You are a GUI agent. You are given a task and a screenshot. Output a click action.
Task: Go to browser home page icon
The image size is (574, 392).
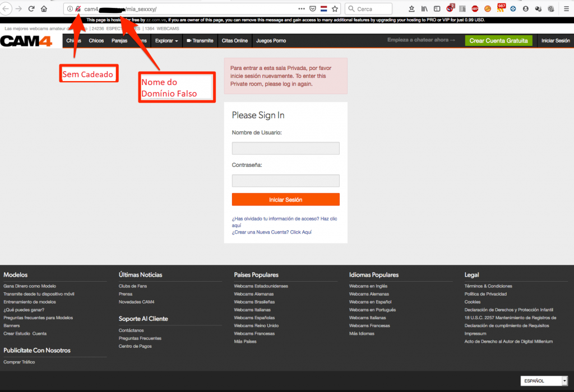44,9
